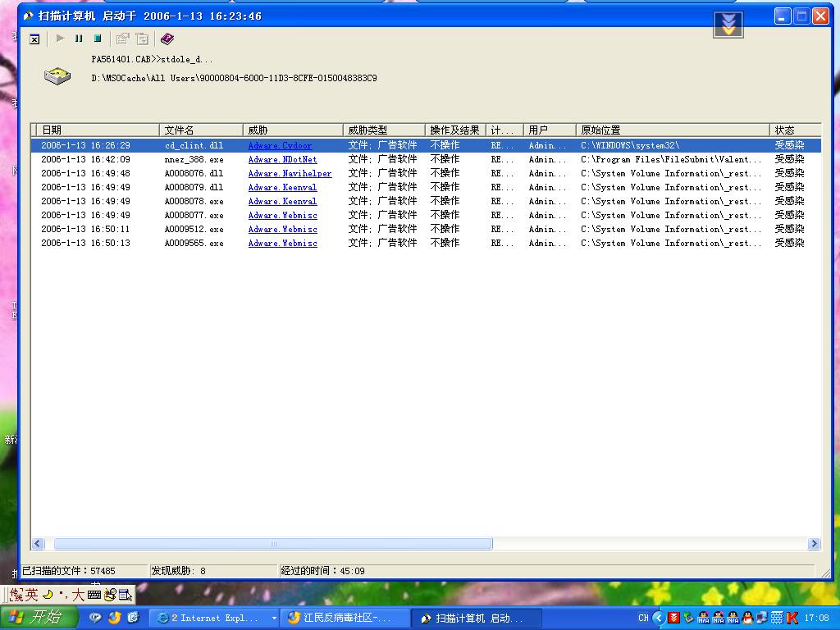Screen dimensions: 840x630
Task: Click the red download-arrow tray icon
Action: (673, 618)
